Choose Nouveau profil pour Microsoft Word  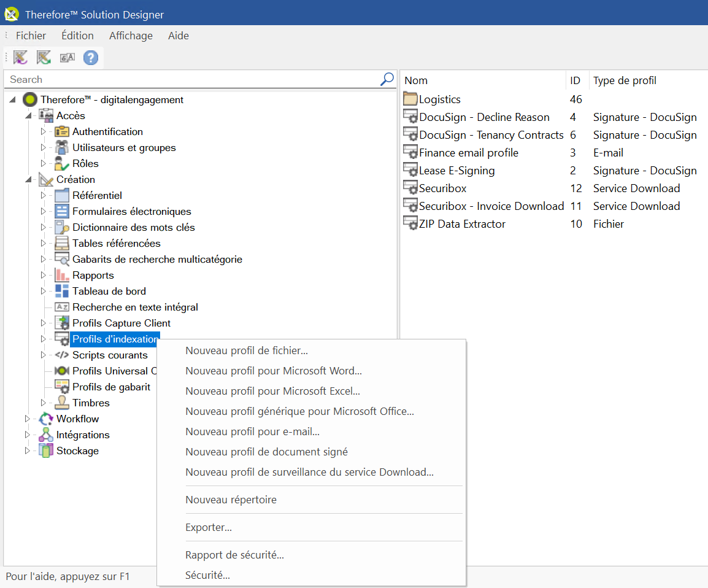point(311,371)
